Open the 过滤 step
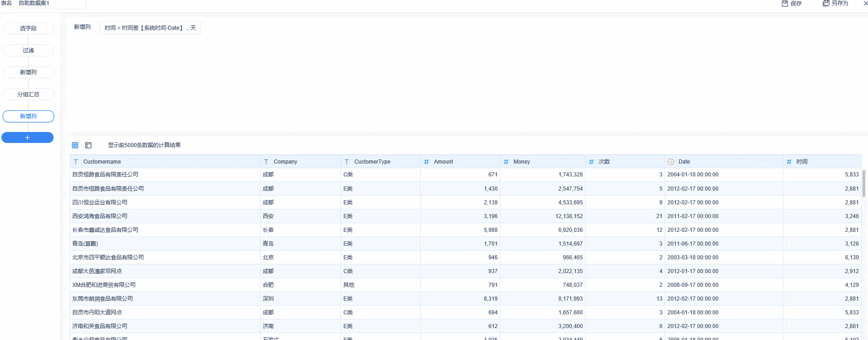868x340 pixels. click(x=28, y=50)
